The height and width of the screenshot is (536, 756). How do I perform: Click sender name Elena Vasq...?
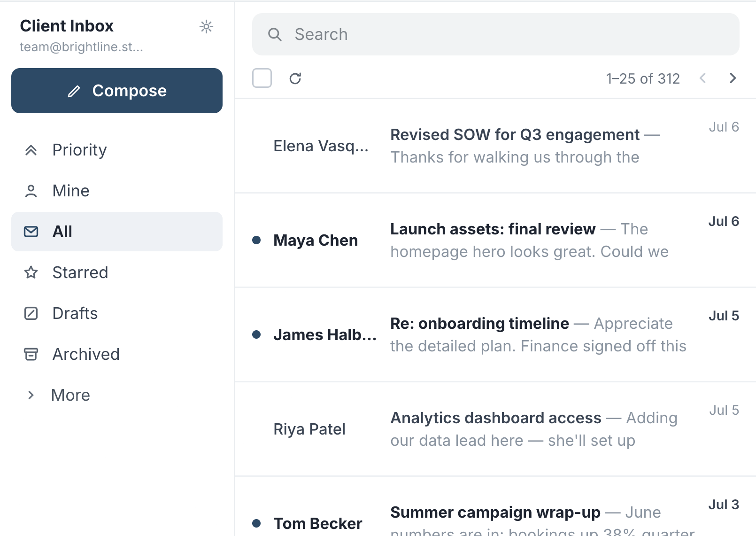click(x=321, y=146)
